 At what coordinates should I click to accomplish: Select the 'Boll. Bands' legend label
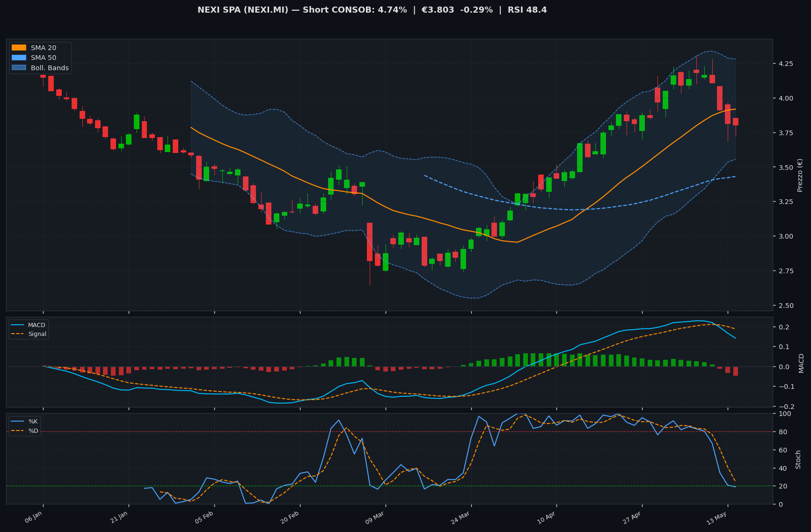(50, 68)
